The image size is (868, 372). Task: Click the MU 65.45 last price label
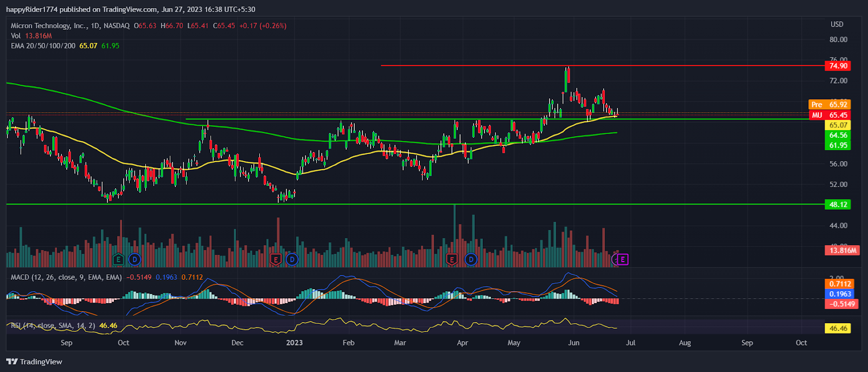pos(829,115)
